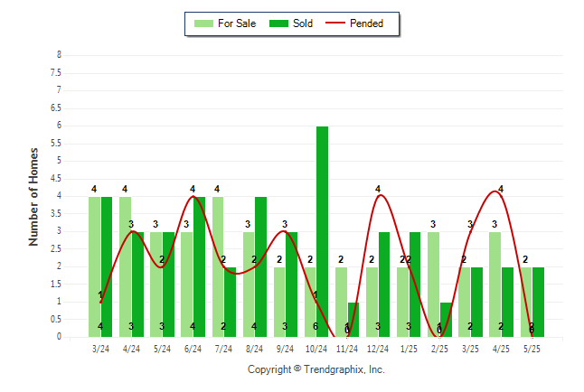Screen dimensions: 584x392
Task: Click the For Sale bar for 4/25
Action: pos(495,285)
